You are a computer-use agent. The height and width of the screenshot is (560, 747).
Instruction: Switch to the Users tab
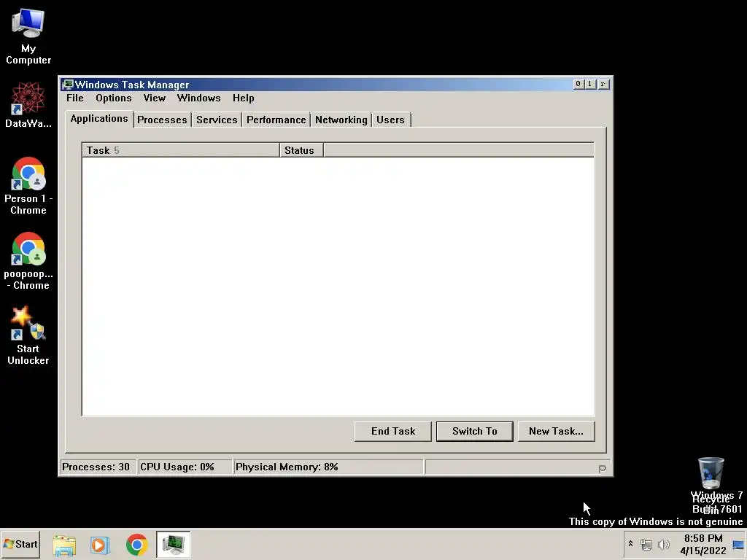[391, 120]
